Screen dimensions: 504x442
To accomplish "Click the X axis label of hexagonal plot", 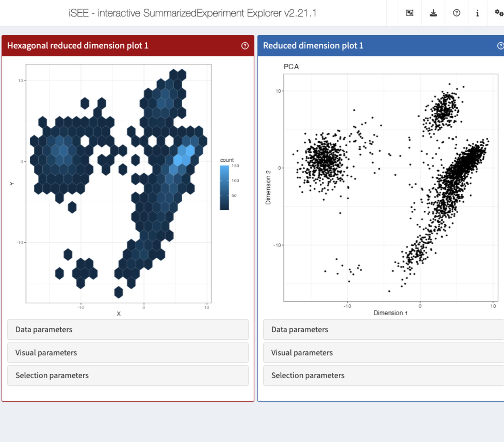I will coord(119,314).
